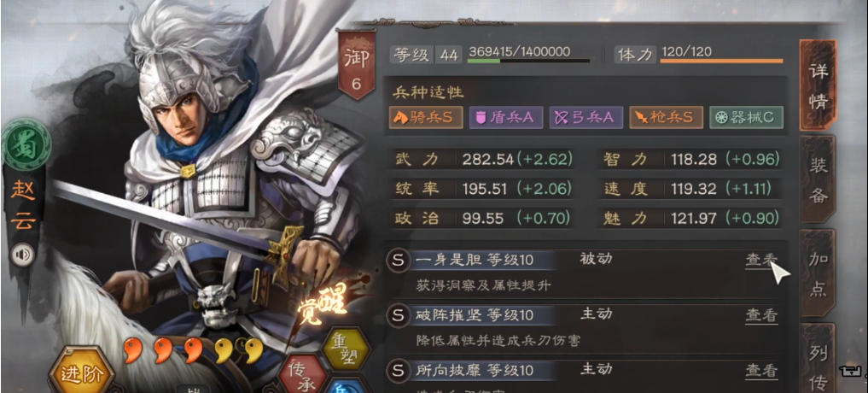Click 查看 for the 破阵摧坚 skill
The width and height of the screenshot is (868, 393).
761,315
